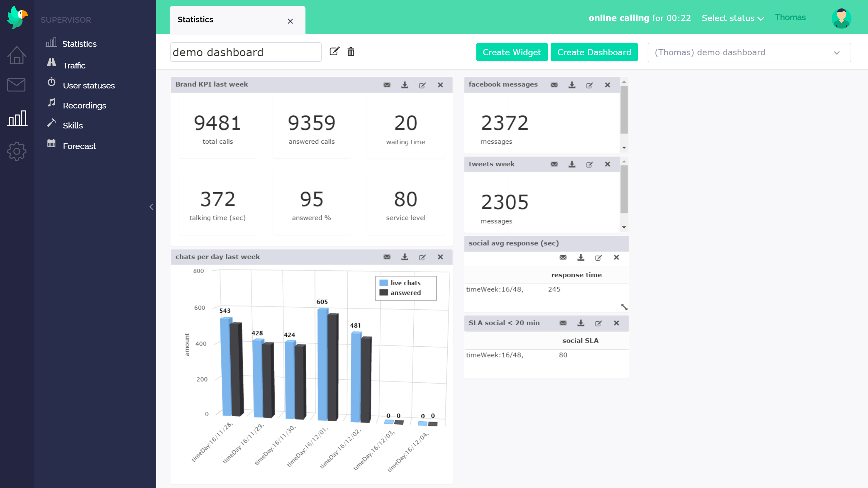The width and height of the screenshot is (868, 488).
Task: Email the facebook messages widget
Action: tap(554, 85)
